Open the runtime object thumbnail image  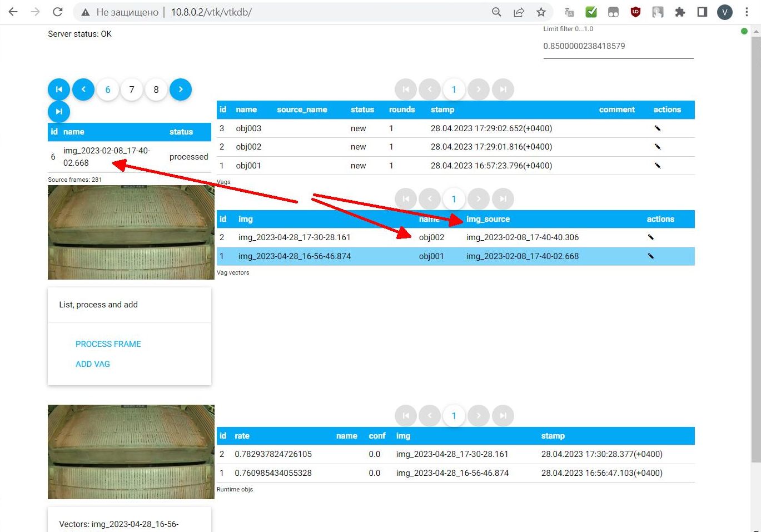[x=131, y=452]
